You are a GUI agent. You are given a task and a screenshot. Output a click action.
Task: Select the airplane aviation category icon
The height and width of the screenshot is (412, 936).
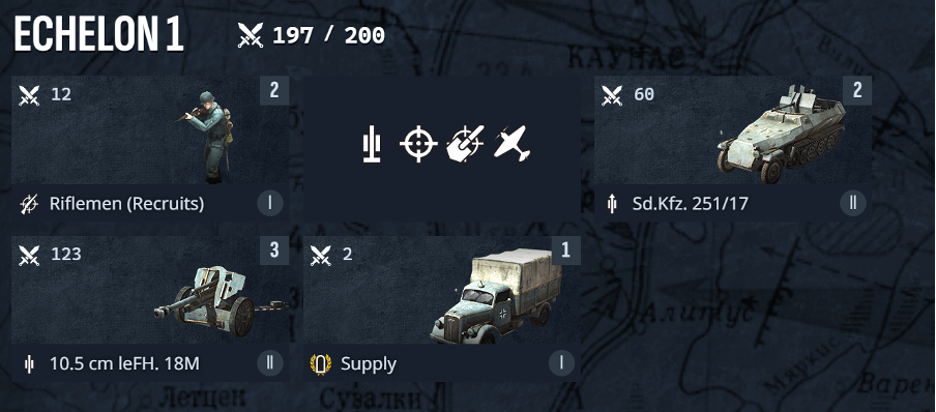pos(512,143)
